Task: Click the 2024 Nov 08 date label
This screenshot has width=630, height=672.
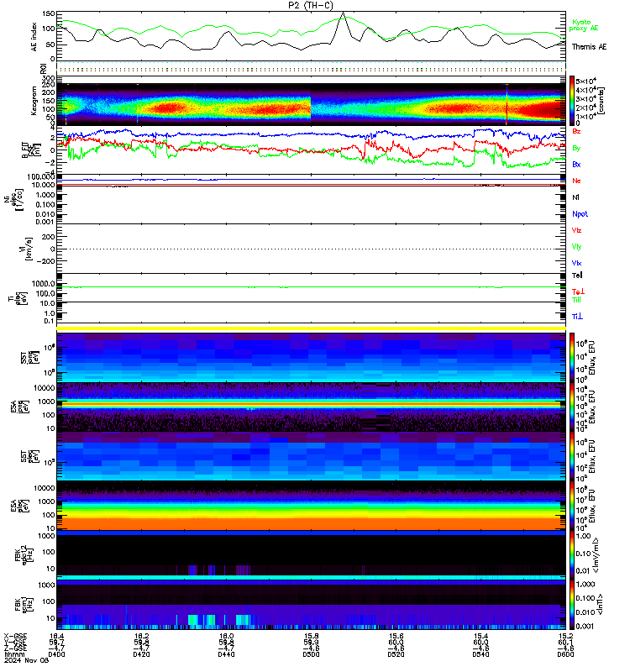Action: point(26,660)
